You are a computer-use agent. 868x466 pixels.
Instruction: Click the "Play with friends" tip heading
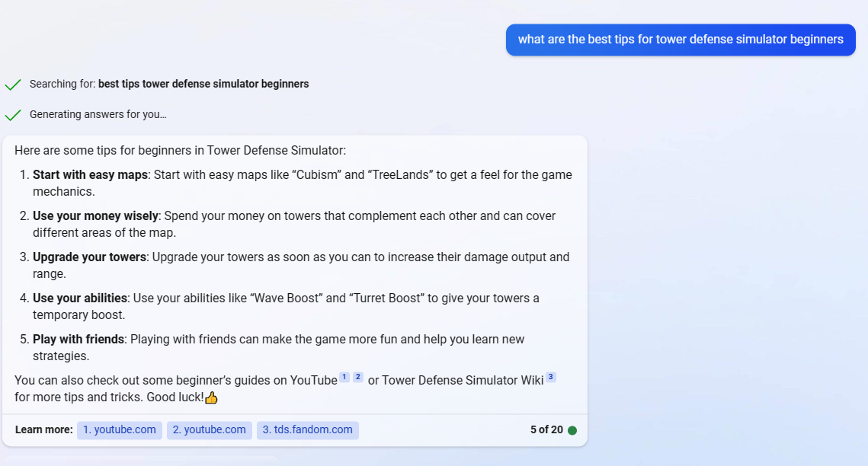76,339
